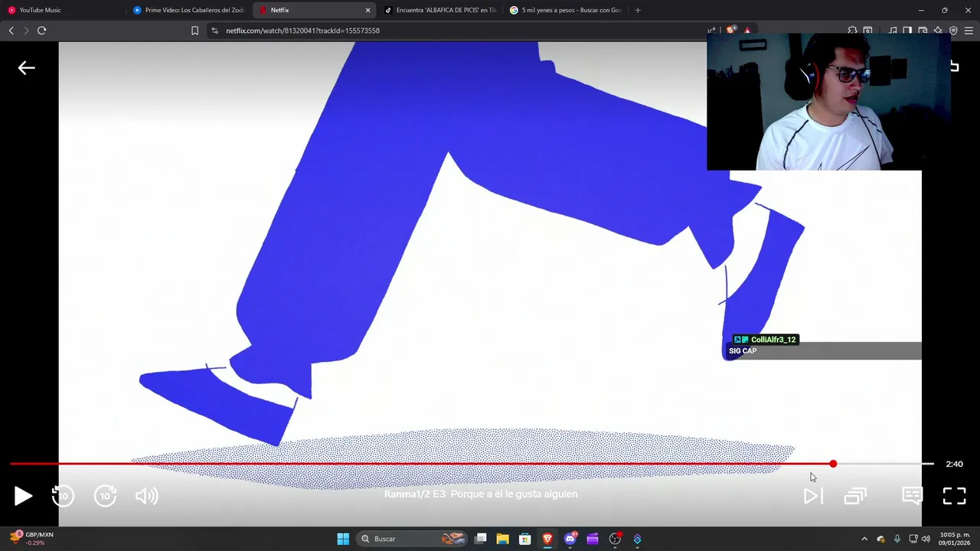This screenshot has width=980, height=551.
Task: Open the GBP/MXN taskbar widget
Action: coord(31,539)
